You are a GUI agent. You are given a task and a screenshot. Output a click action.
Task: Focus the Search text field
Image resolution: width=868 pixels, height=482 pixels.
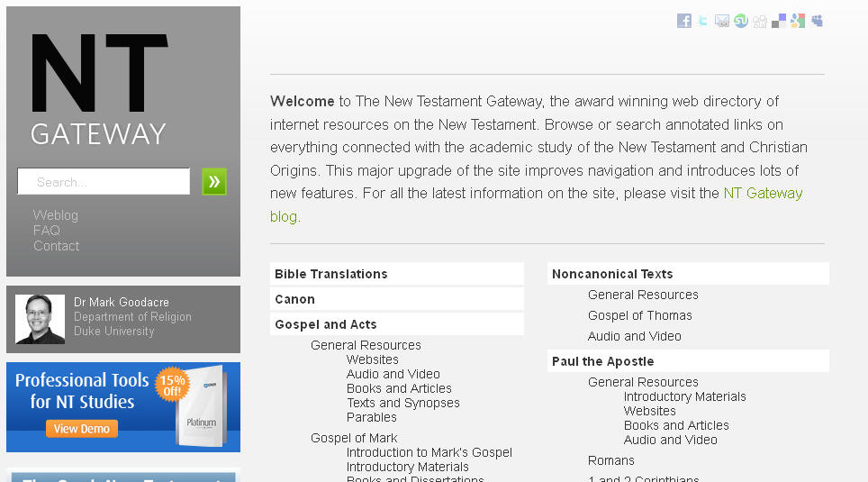[104, 182]
